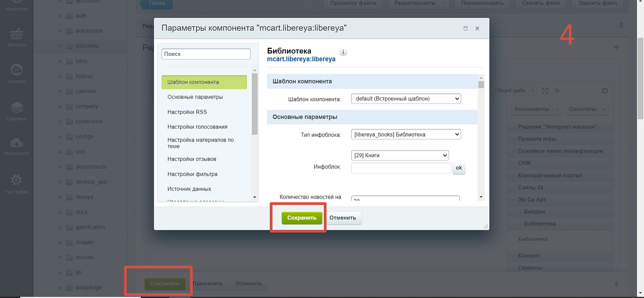Open the Тип инфоблока dropdown
This screenshot has height=298, width=644.
(x=406, y=134)
